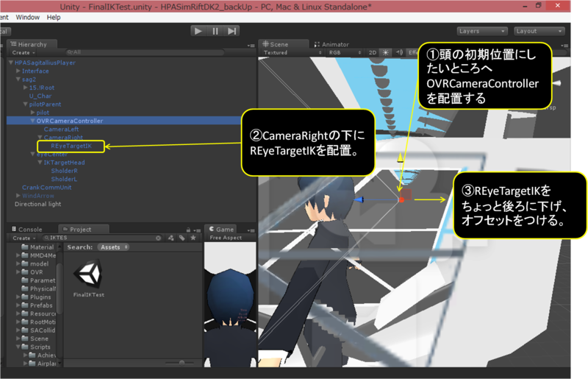Open the Scene folder in Project
The height and width of the screenshot is (379, 588).
[36, 339]
